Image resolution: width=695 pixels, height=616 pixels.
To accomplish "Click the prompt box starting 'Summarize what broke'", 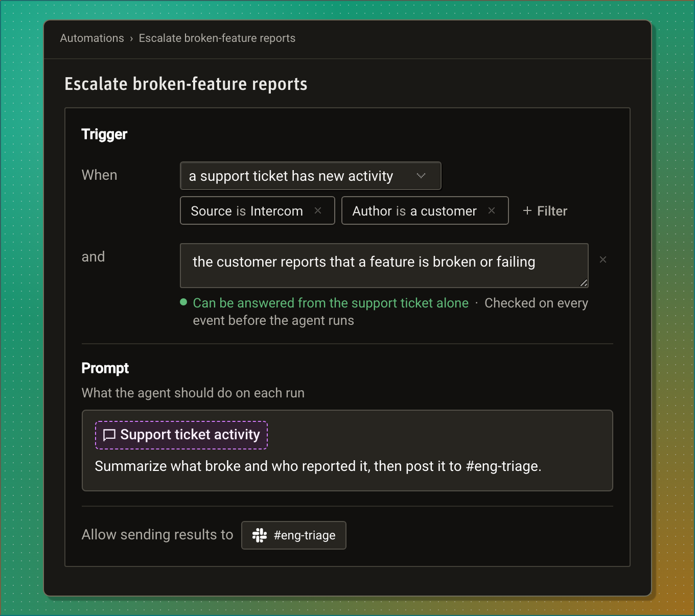I will (x=347, y=451).
